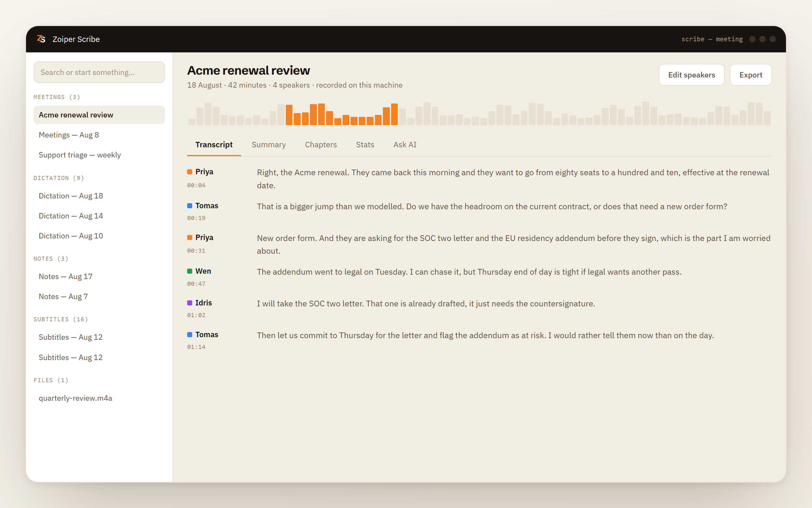
Task: Open Dictation — Aug 14
Action: pyautogui.click(x=99, y=216)
